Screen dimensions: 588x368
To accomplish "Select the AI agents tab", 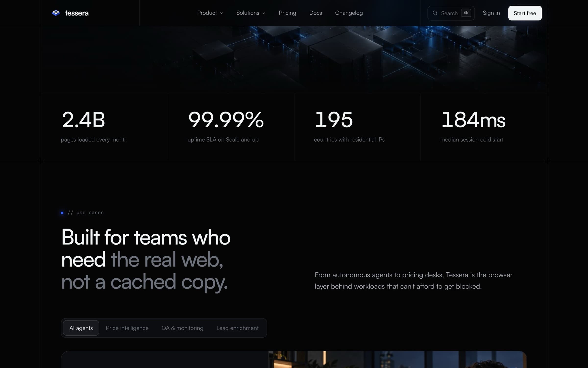I will 81,328.
